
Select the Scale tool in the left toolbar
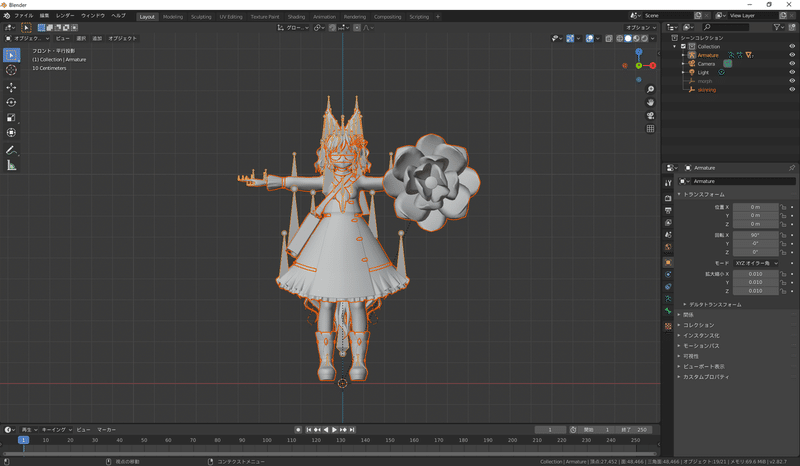[11, 117]
